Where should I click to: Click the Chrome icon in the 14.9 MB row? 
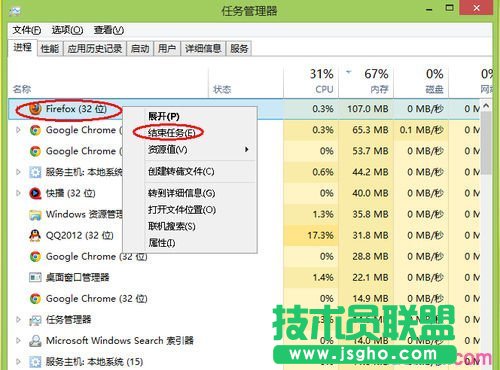[35, 299]
